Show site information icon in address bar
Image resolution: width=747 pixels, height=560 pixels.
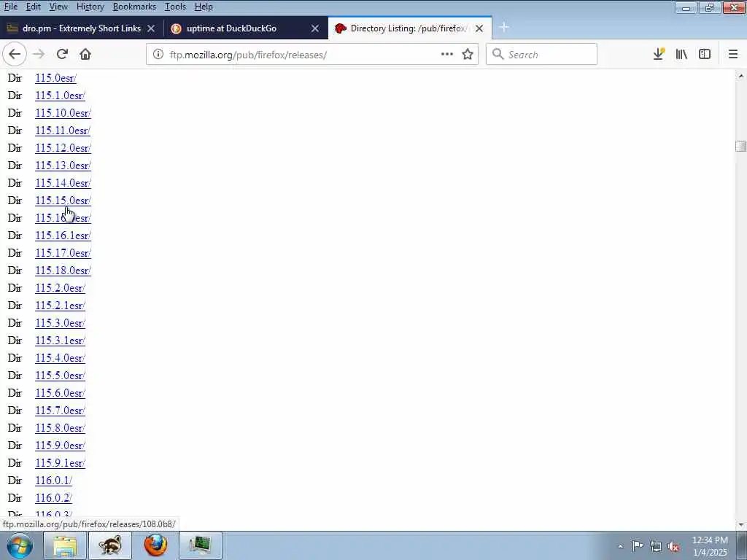(158, 54)
